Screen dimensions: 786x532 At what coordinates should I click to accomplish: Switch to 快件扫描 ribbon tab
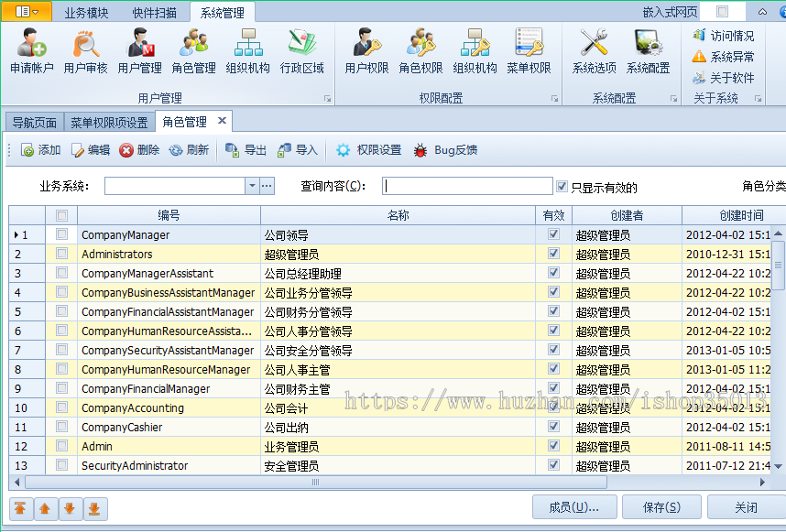click(155, 13)
